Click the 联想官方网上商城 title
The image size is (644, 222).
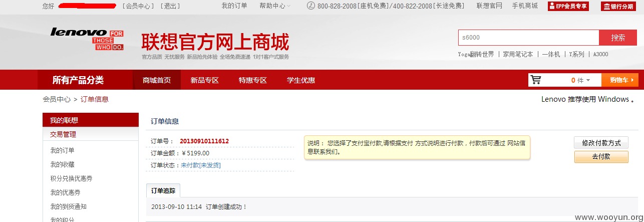(215, 42)
